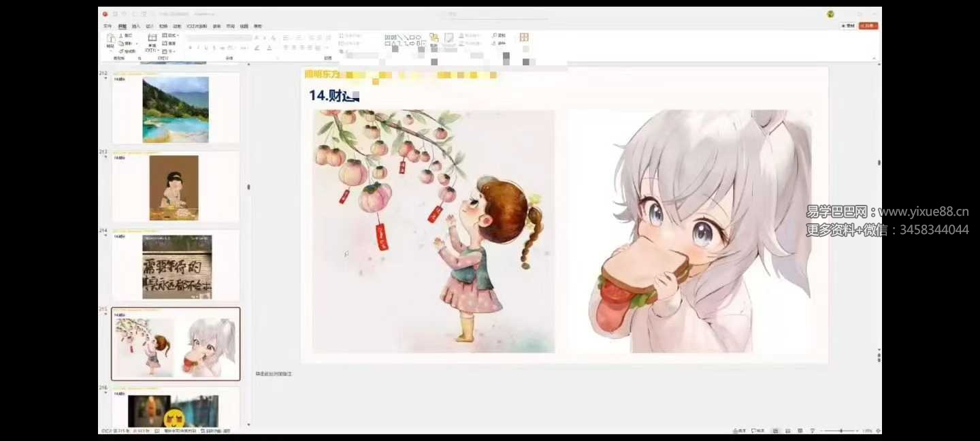The width and height of the screenshot is (980, 441).
Task: Toggle italic text formatting
Action: point(198,48)
